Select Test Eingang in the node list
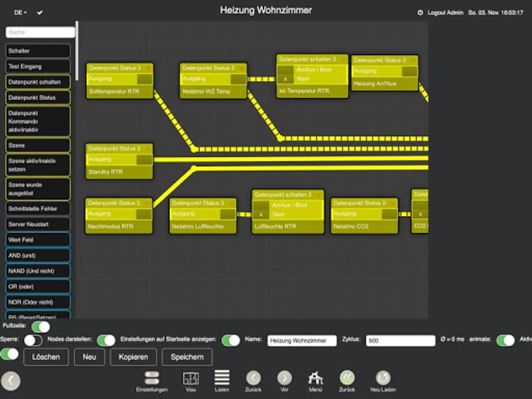 click(38, 66)
